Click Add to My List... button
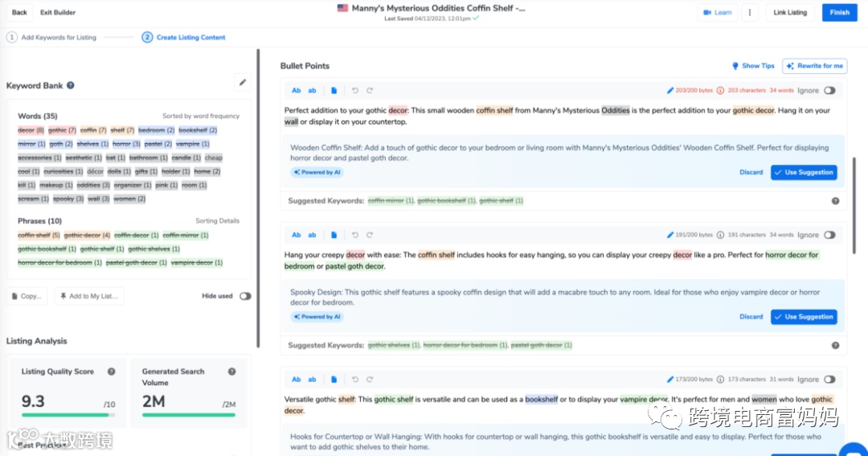 89,296
